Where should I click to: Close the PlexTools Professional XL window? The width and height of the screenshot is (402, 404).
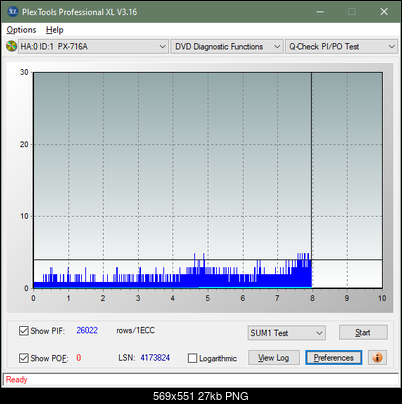[384, 12]
